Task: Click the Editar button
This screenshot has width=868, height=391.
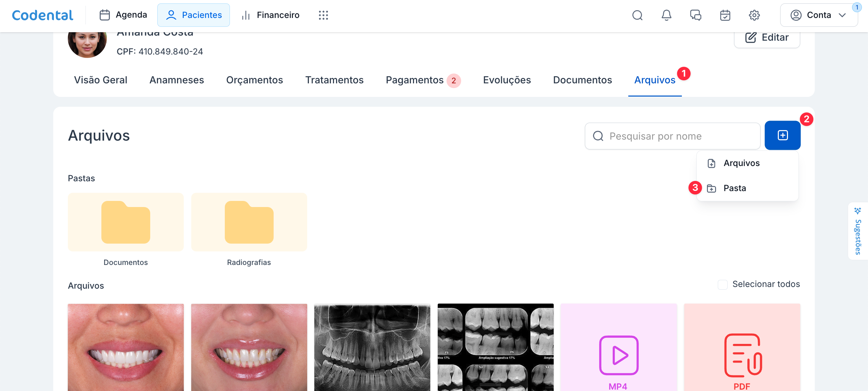Action: (x=767, y=38)
